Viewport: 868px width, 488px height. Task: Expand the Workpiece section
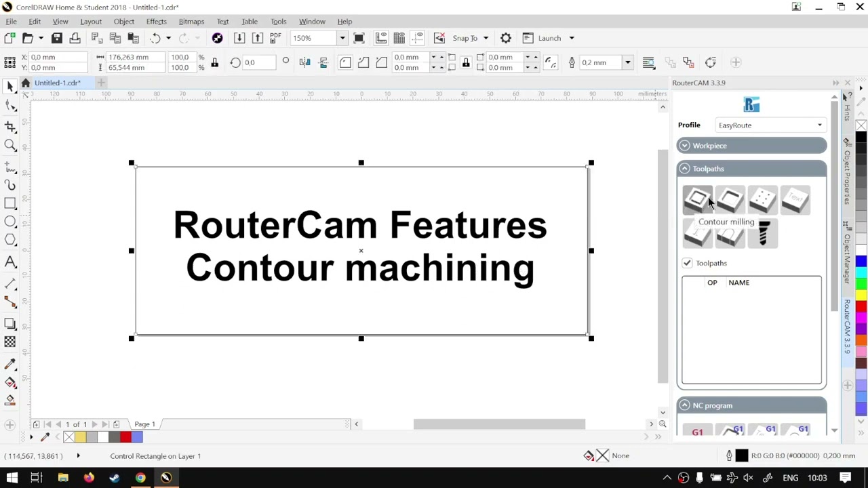point(684,146)
